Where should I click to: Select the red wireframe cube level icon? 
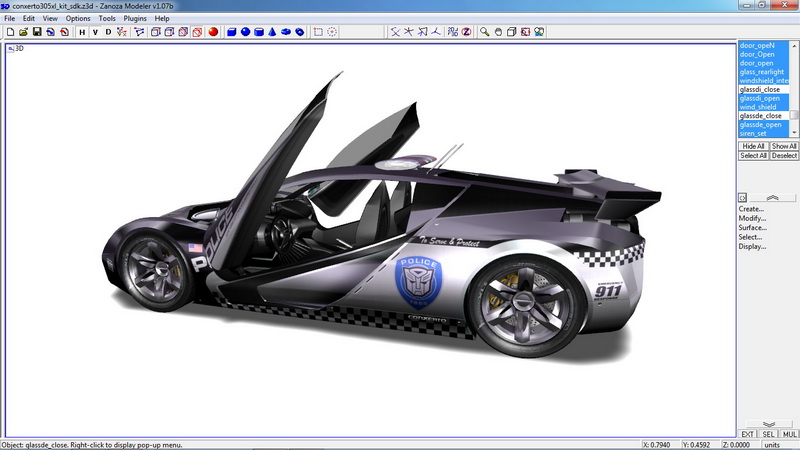point(197,32)
